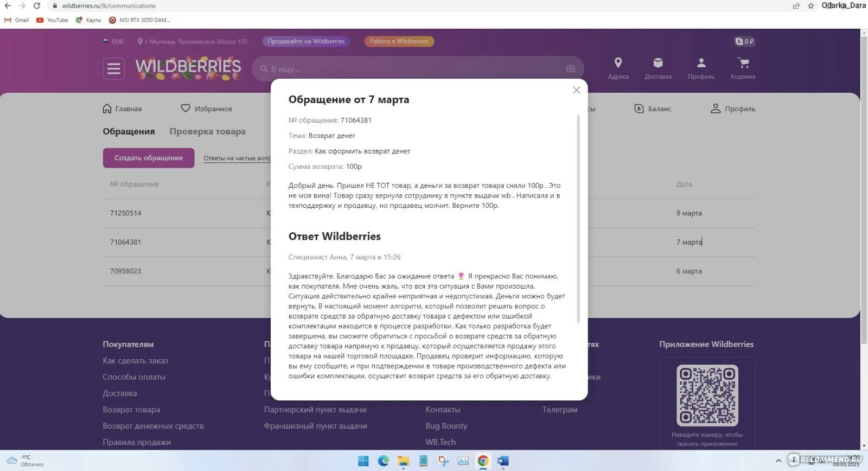The image size is (868, 471).
Task: Open footer link Способы оплаты
Action: tap(134, 377)
